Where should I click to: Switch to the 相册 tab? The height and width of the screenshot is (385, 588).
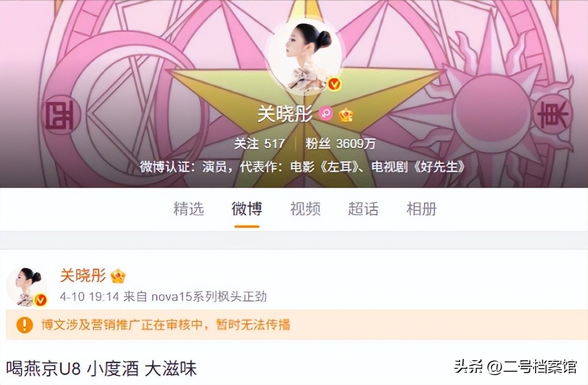(x=421, y=209)
